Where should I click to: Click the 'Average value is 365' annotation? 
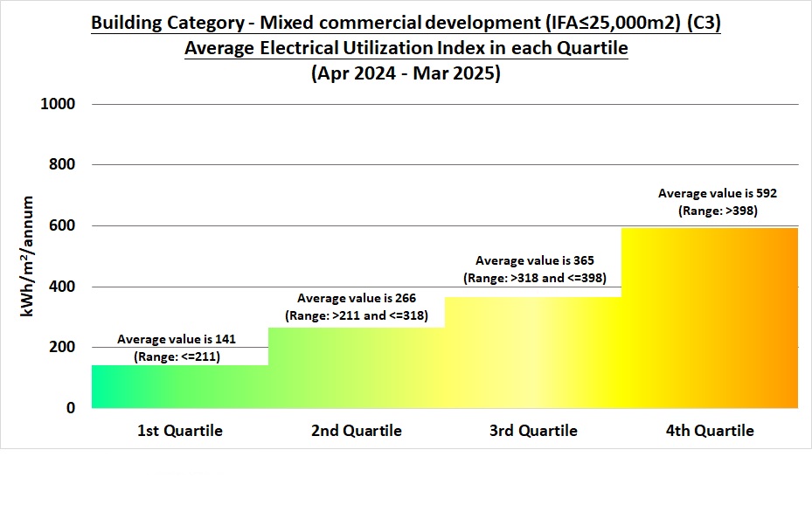coord(534,259)
